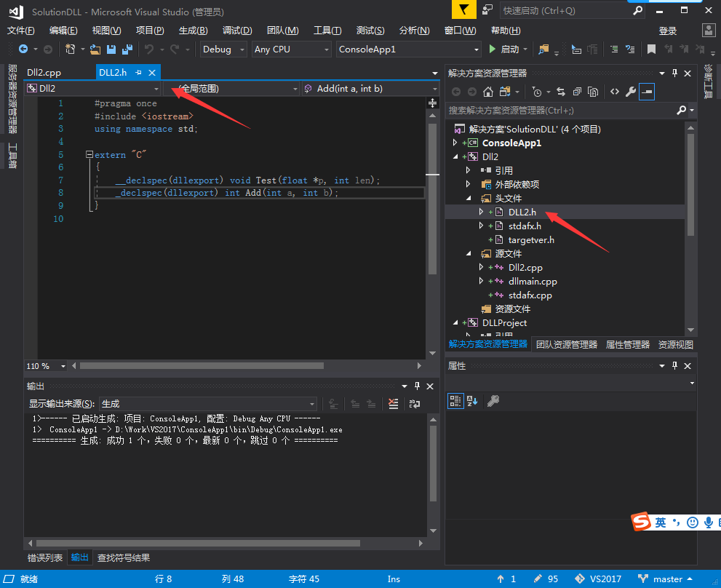
Task: Click the Find in Files toolbar icon
Action: click(543, 49)
